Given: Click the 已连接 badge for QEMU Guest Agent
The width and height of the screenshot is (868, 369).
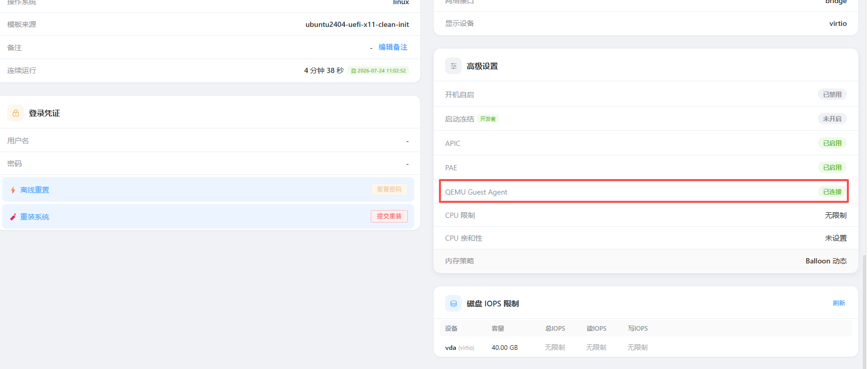Looking at the screenshot, I should 832,192.
